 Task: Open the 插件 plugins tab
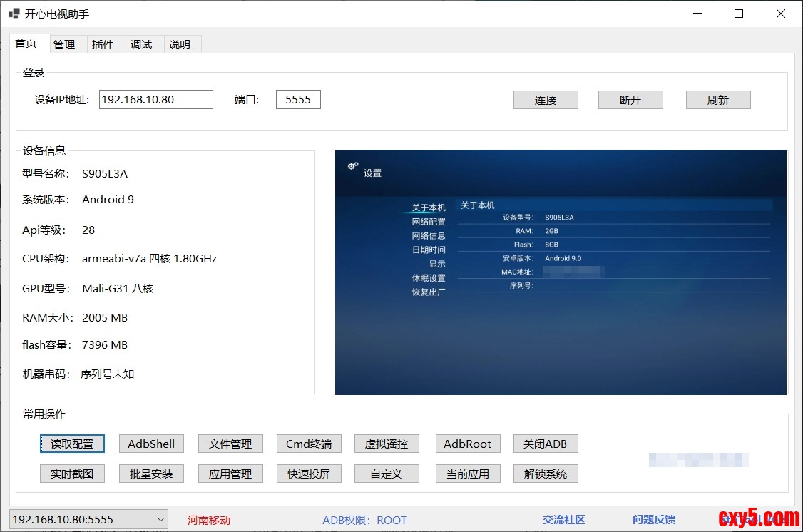coord(103,44)
